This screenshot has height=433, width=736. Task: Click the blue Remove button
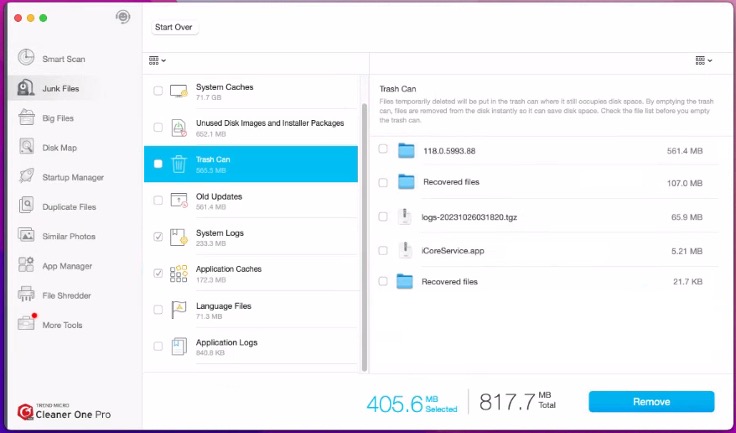(651, 401)
